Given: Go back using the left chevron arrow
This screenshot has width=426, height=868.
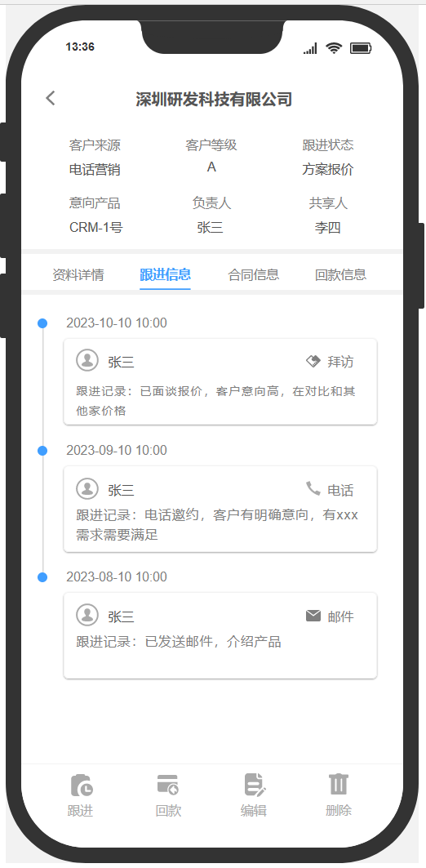Looking at the screenshot, I should coord(51,98).
